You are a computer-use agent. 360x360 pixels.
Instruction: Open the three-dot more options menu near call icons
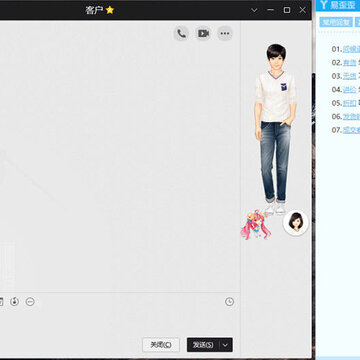(x=225, y=33)
